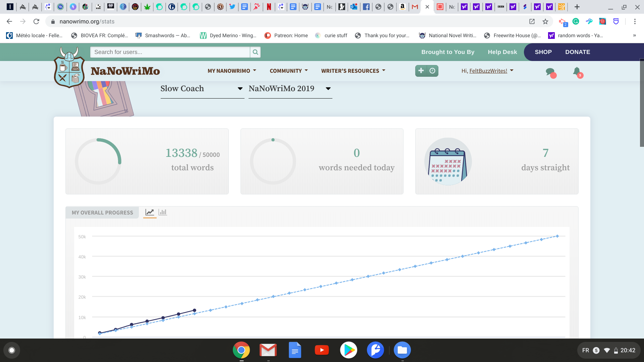This screenshot has height=362, width=644.
Task: Click the words needed today ring
Action: [x=273, y=161]
